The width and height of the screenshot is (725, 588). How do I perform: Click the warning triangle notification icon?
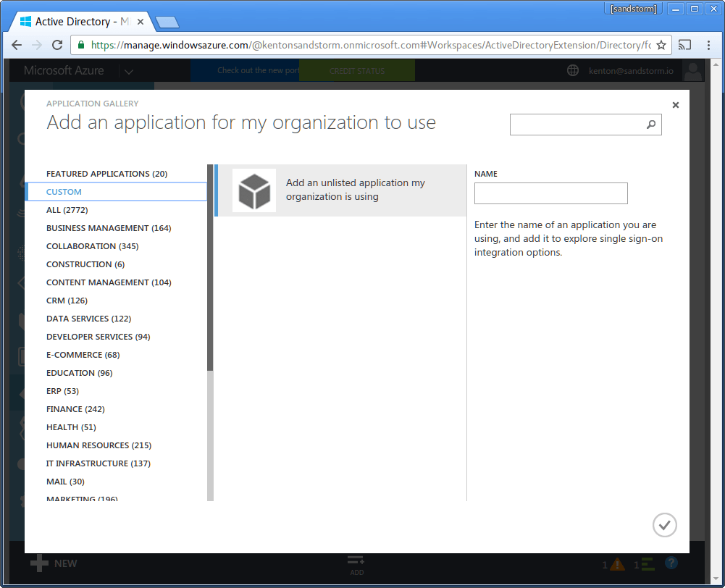(617, 564)
